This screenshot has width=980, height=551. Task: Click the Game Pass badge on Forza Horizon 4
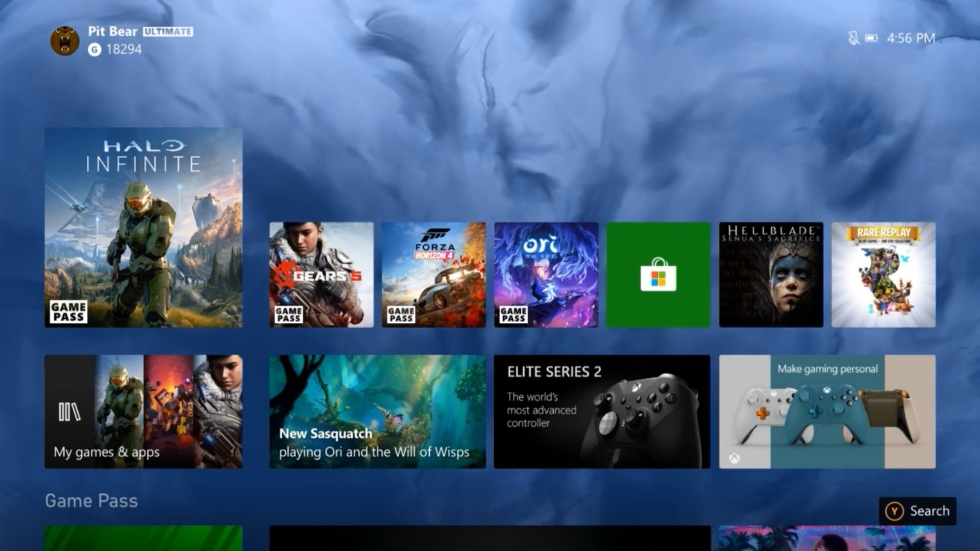(x=401, y=314)
